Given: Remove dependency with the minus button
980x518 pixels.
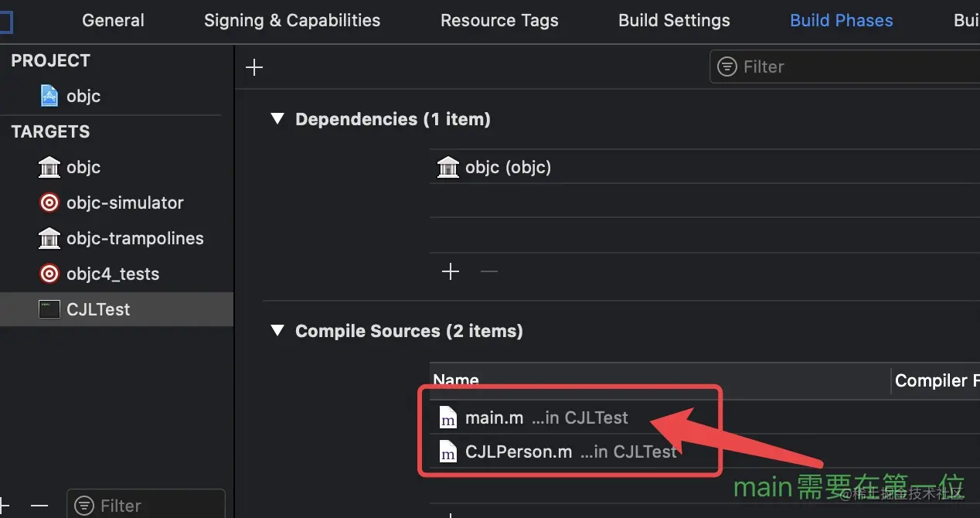Looking at the screenshot, I should click(489, 271).
